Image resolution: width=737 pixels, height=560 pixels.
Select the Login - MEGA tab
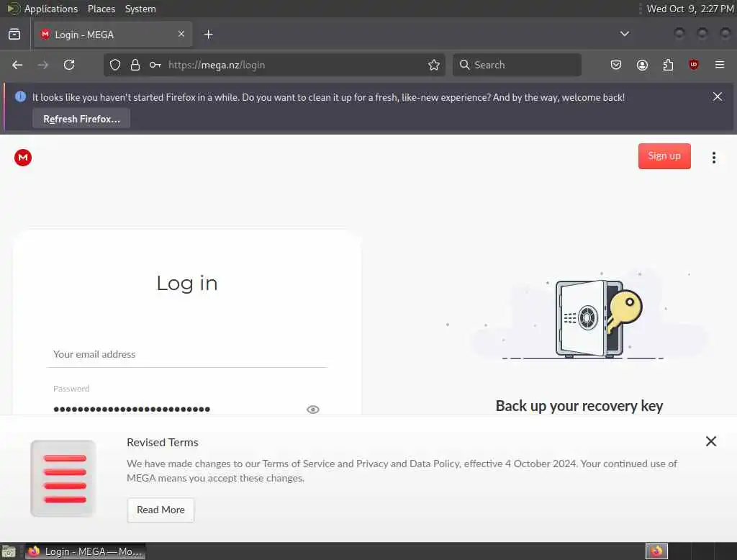113,35
